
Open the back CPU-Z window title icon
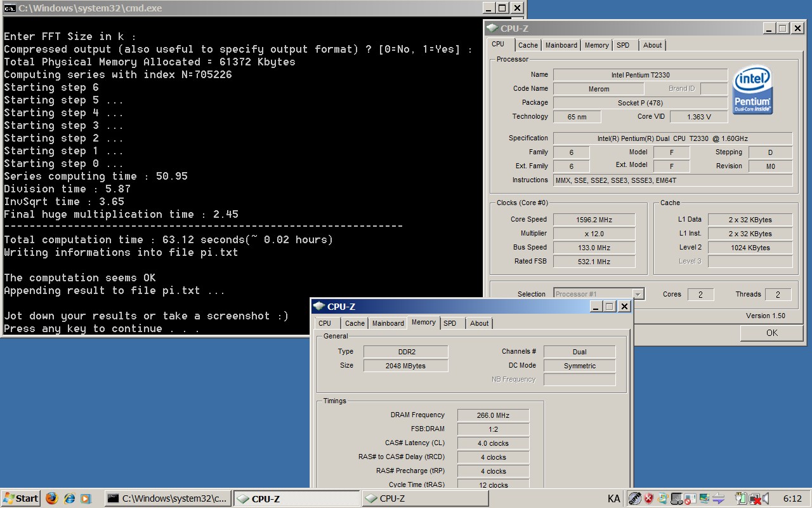493,29
